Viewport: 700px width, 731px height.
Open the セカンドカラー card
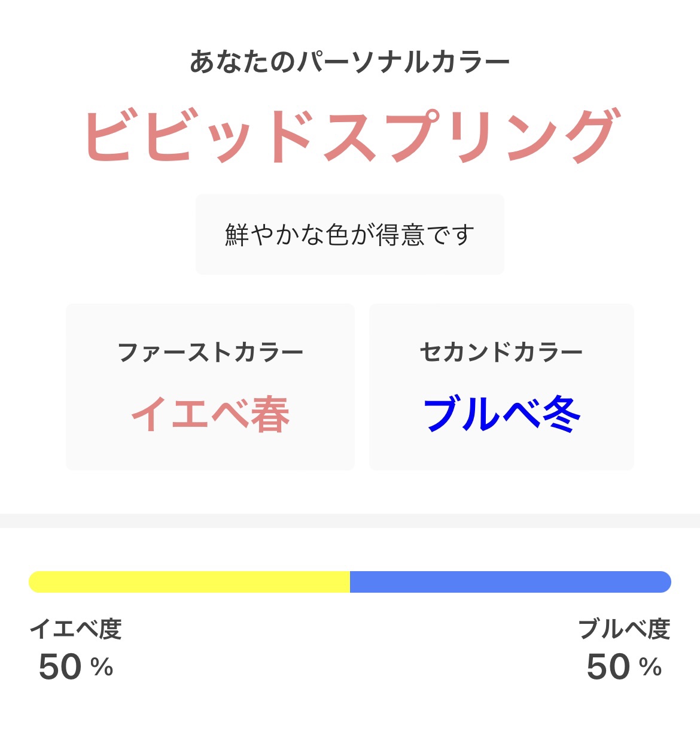tap(501, 386)
